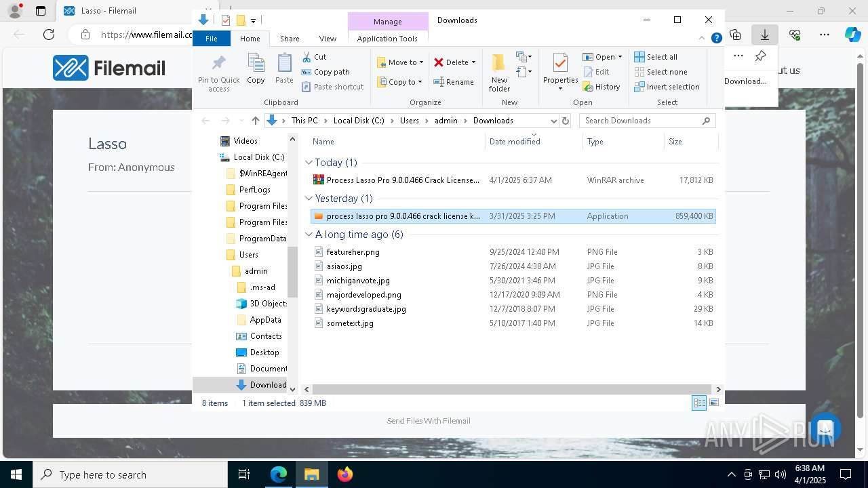Click Select all
The width and height of the screenshot is (868, 488).
coord(656,57)
